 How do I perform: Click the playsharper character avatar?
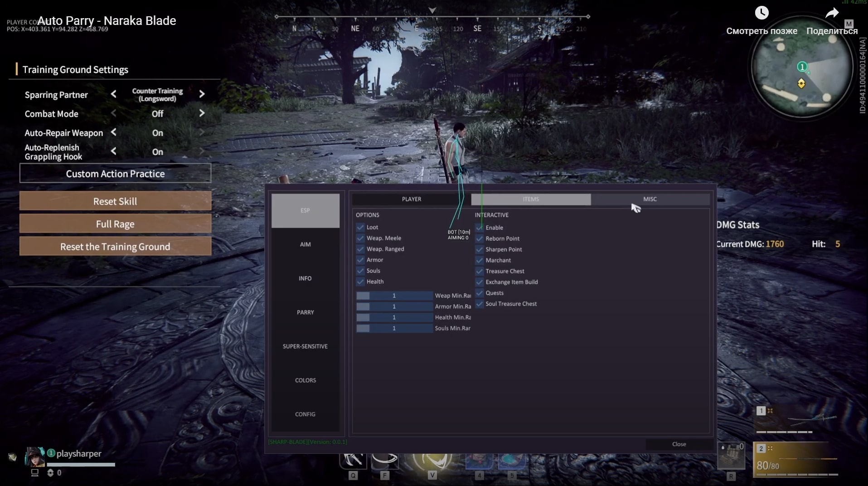click(35, 457)
